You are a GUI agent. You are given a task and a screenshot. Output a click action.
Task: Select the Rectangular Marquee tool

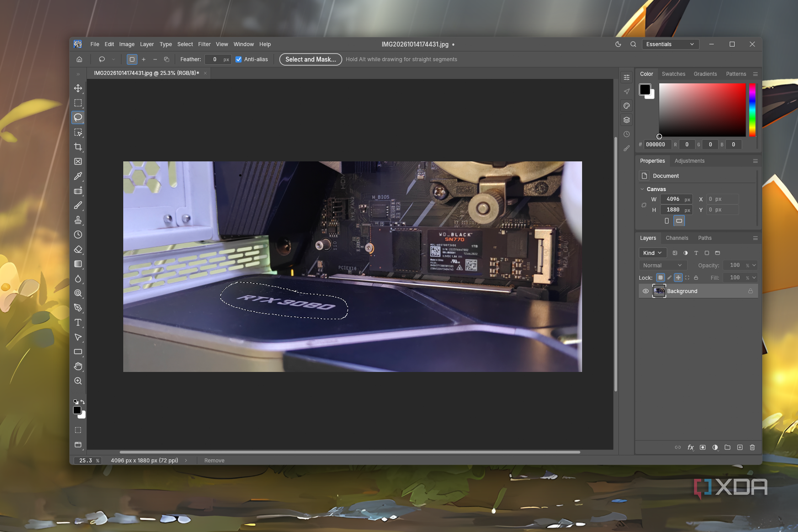coord(78,103)
